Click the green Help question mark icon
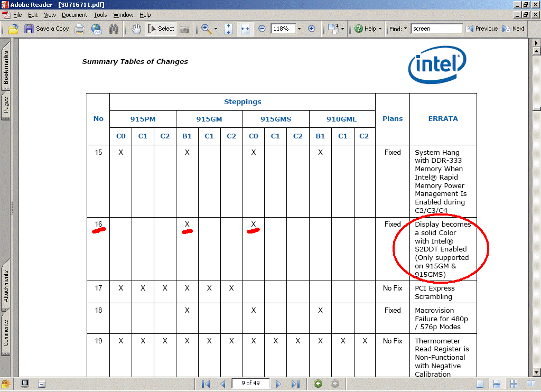The height and width of the screenshot is (392, 541). [359, 29]
